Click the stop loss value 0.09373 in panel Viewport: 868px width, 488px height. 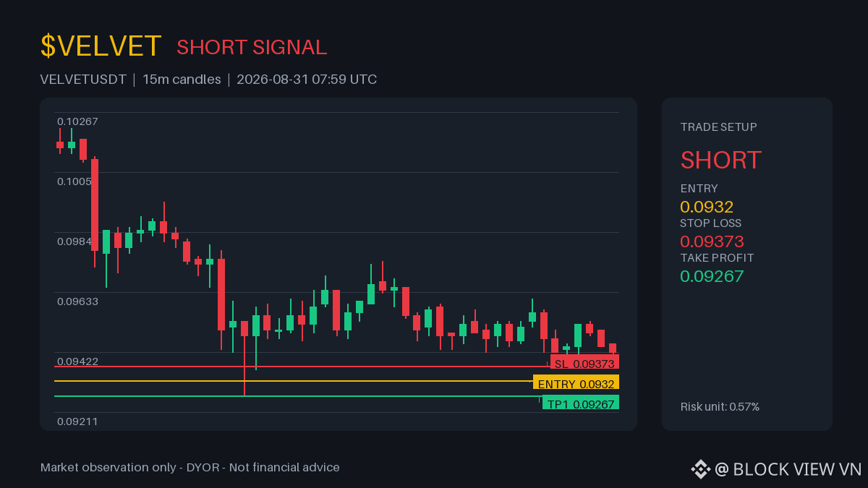pos(712,241)
